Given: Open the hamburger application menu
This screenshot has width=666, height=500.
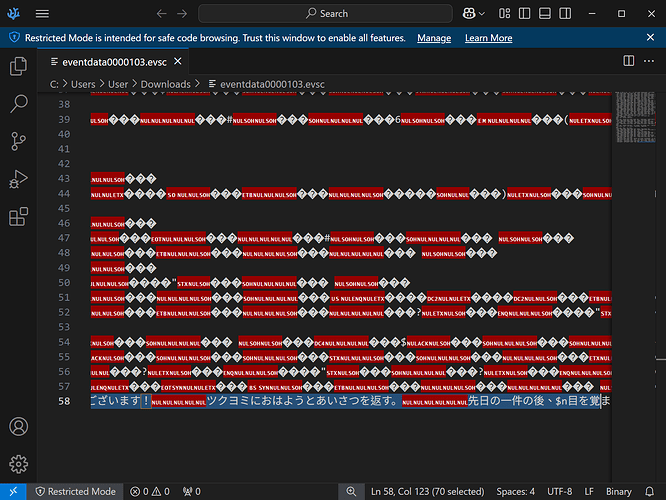Looking at the screenshot, I should click(x=41, y=14).
